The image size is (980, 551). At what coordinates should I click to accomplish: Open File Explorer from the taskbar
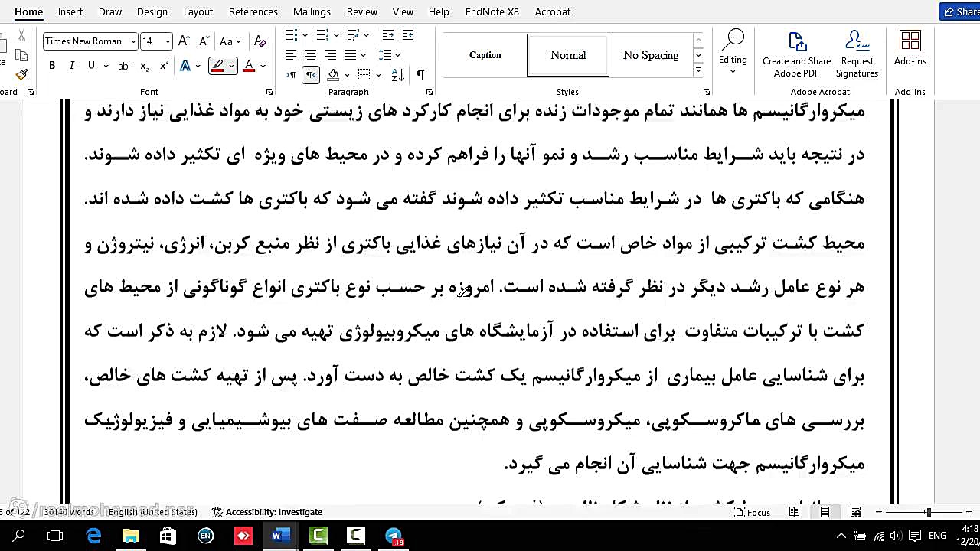click(x=131, y=536)
